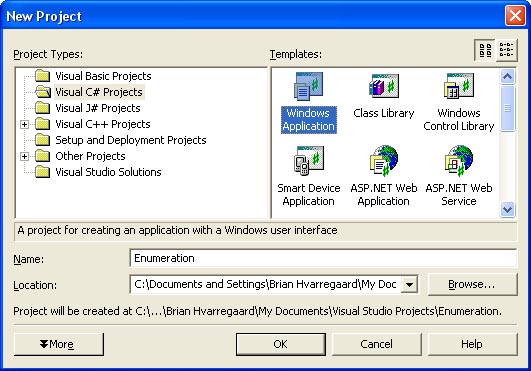Click the Setup and Deployment Projects folder icon

43,140
